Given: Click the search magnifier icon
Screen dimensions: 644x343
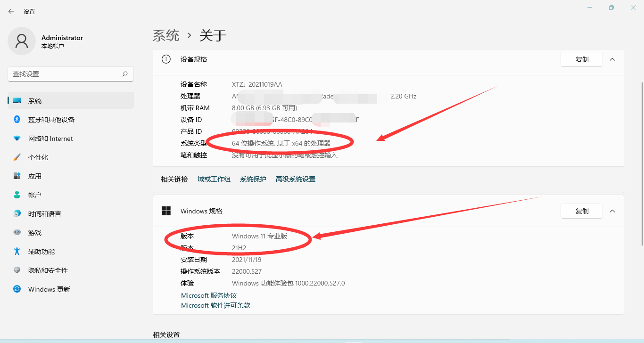Looking at the screenshot, I should pyautogui.click(x=125, y=74).
